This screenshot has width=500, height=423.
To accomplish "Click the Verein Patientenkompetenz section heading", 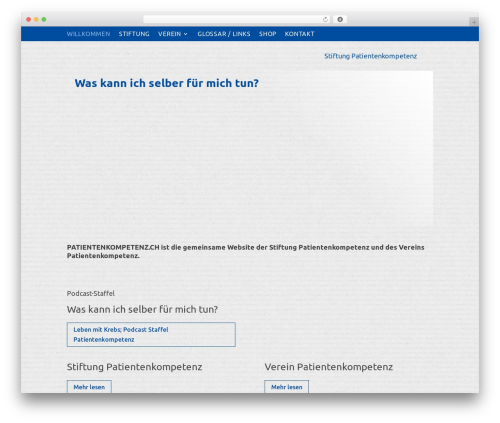I will (x=329, y=367).
